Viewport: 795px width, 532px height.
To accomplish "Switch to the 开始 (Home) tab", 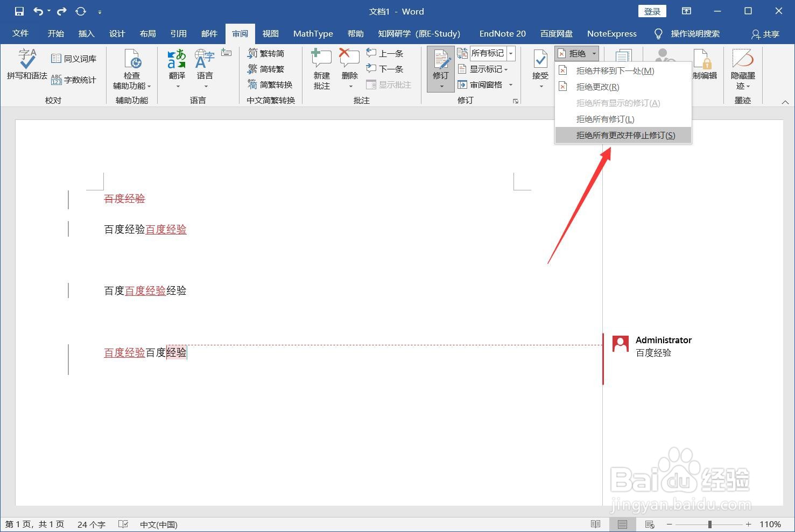I will tap(55, 33).
